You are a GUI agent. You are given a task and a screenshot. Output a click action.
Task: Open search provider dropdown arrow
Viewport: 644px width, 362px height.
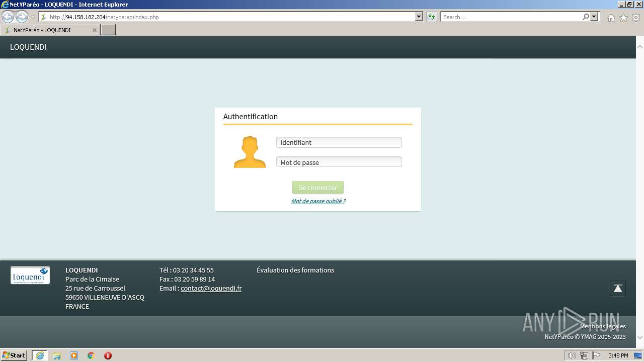595,17
